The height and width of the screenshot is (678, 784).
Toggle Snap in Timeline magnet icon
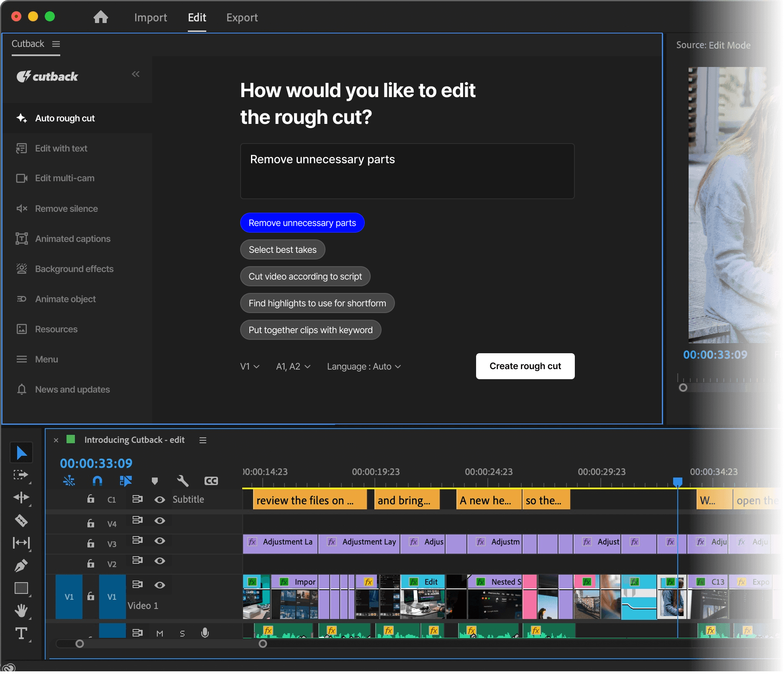point(97,481)
